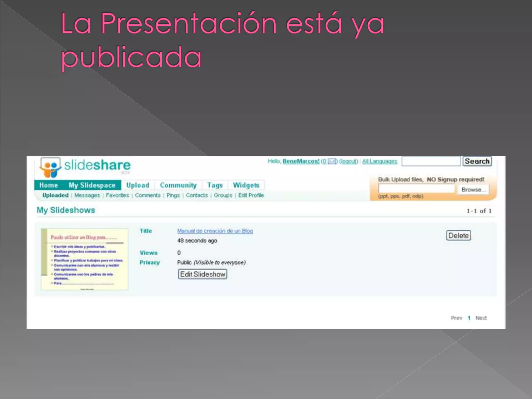Click the Next pagination link
Image resolution: width=532 pixels, height=399 pixels.
pos(481,318)
